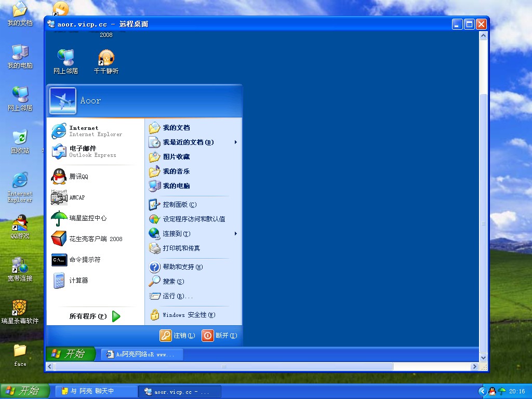Click the system clock 20:16
532x399 pixels.
[517, 392]
